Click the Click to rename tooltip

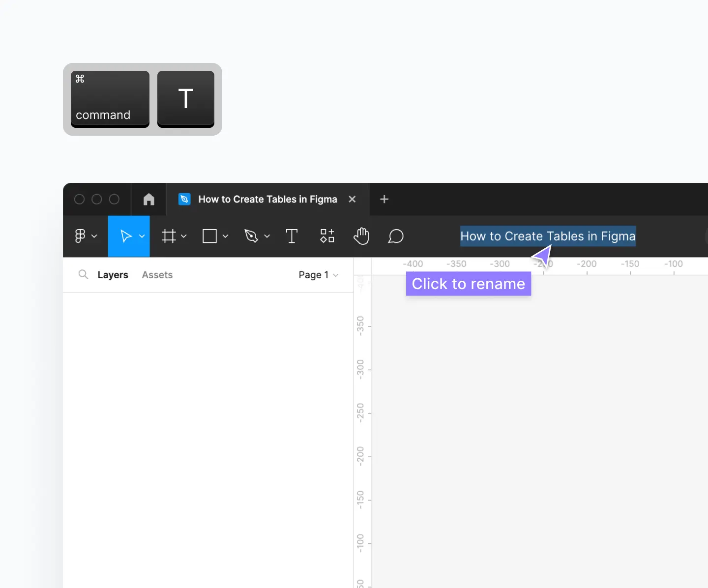(x=468, y=284)
